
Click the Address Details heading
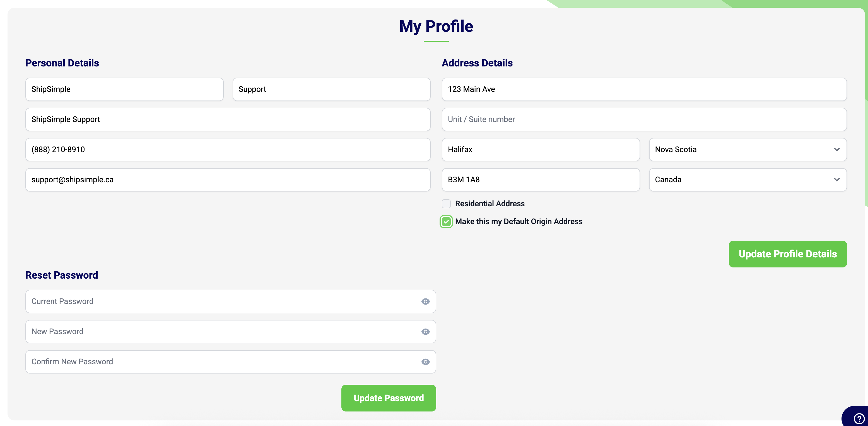point(477,63)
